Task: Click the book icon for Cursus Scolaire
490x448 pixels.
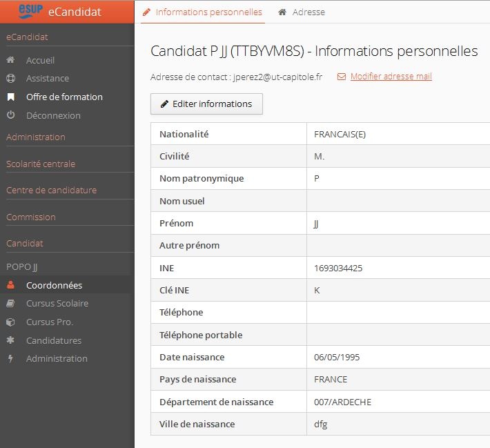Action: coord(10,303)
